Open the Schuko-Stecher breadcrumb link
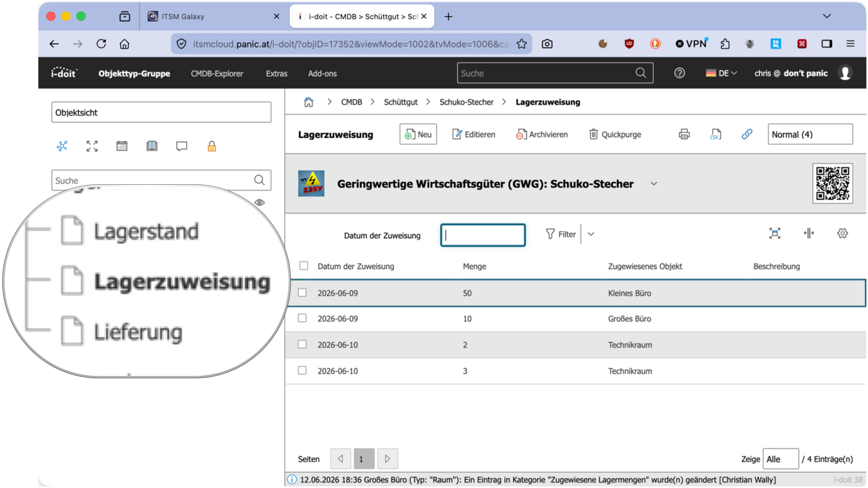Viewport: 868px width, 488px height. [x=466, y=102]
